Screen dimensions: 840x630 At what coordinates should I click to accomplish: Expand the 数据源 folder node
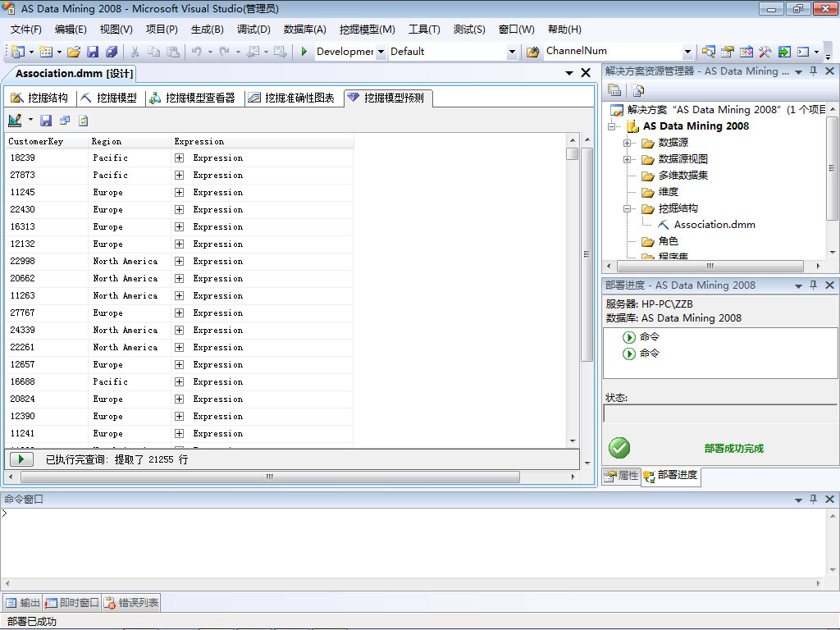coord(627,143)
